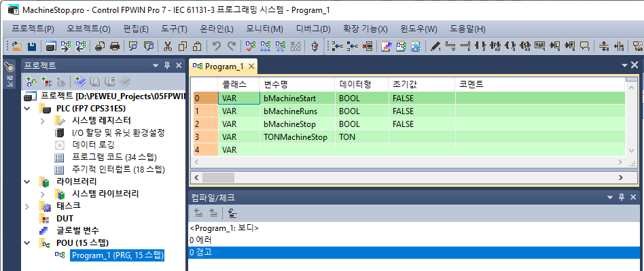Select 데이터 로깅 tree item
Viewport: 644px width, 271px height.
[x=93, y=145]
